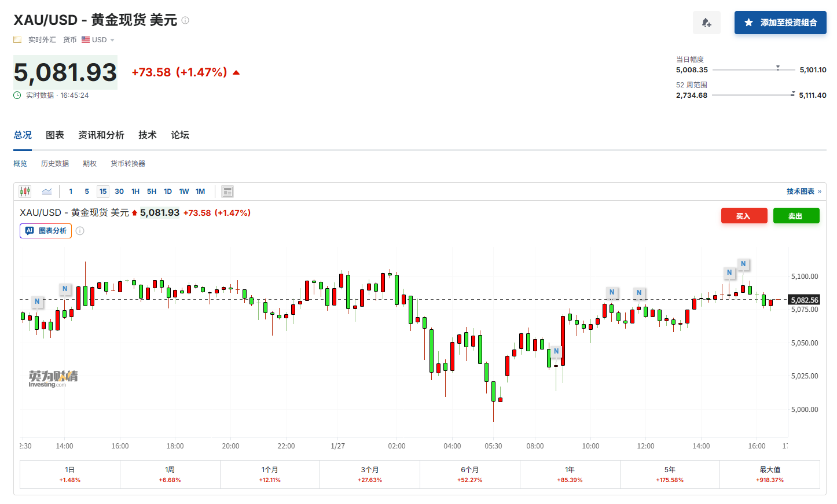Select the 30 minute chart interval
Viewport: 837px width, 504px height.
pos(119,192)
